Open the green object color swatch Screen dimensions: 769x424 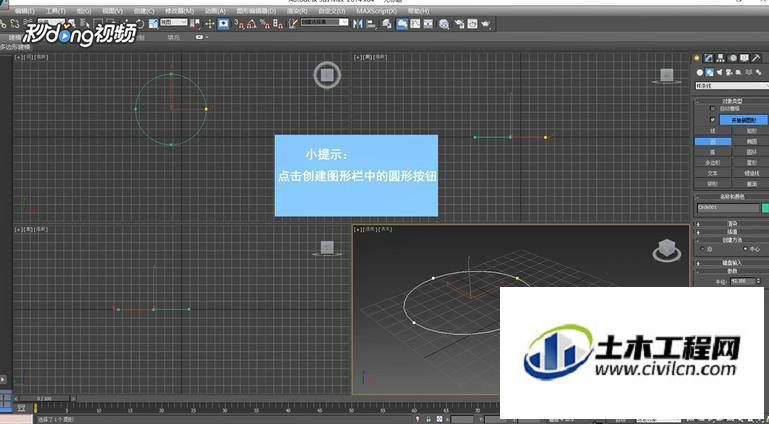[x=765, y=208]
